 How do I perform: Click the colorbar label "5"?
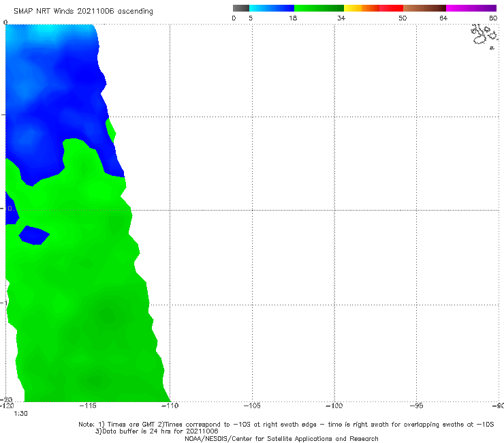pyautogui.click(x=251, y=18)
